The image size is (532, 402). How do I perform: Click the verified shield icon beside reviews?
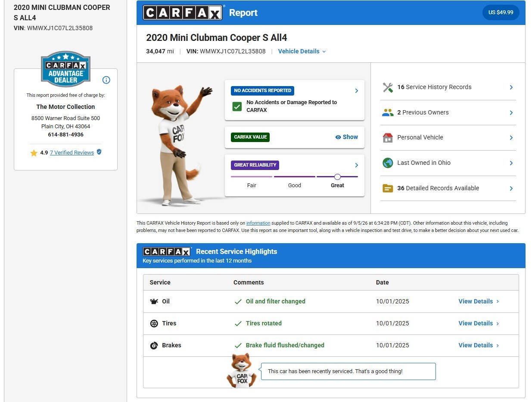(99, 152)
